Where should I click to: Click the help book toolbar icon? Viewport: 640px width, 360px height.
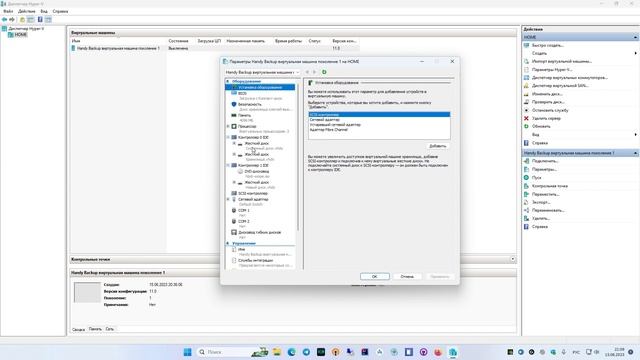tap(40, 20)
